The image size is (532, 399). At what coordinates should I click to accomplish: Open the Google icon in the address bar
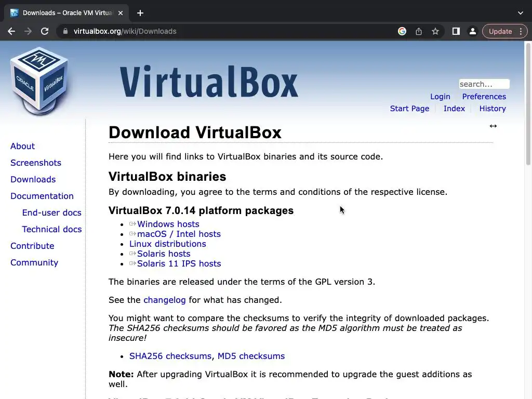click(x=402, y=31)
